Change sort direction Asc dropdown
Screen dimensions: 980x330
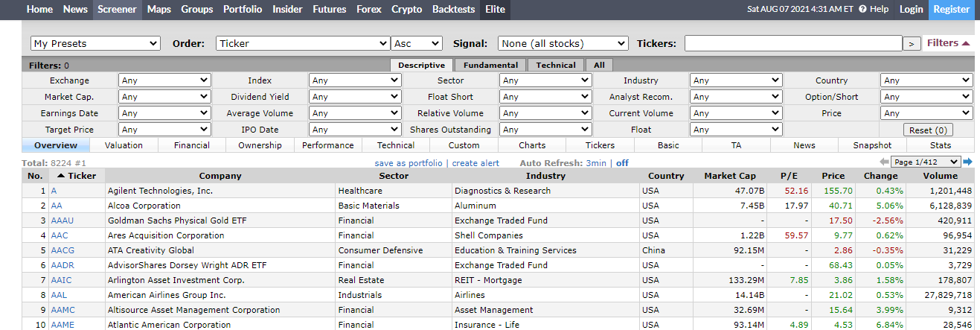[417, 43]
